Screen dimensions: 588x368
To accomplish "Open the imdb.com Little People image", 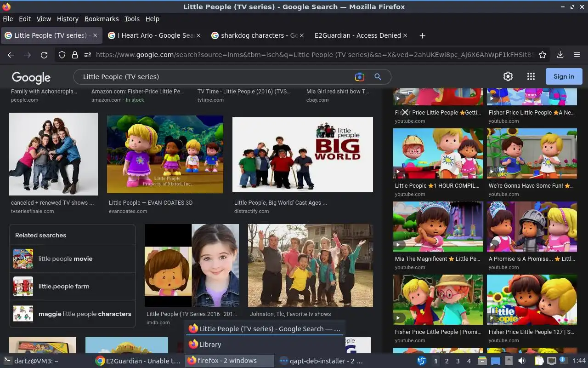I will pos(192,265).
